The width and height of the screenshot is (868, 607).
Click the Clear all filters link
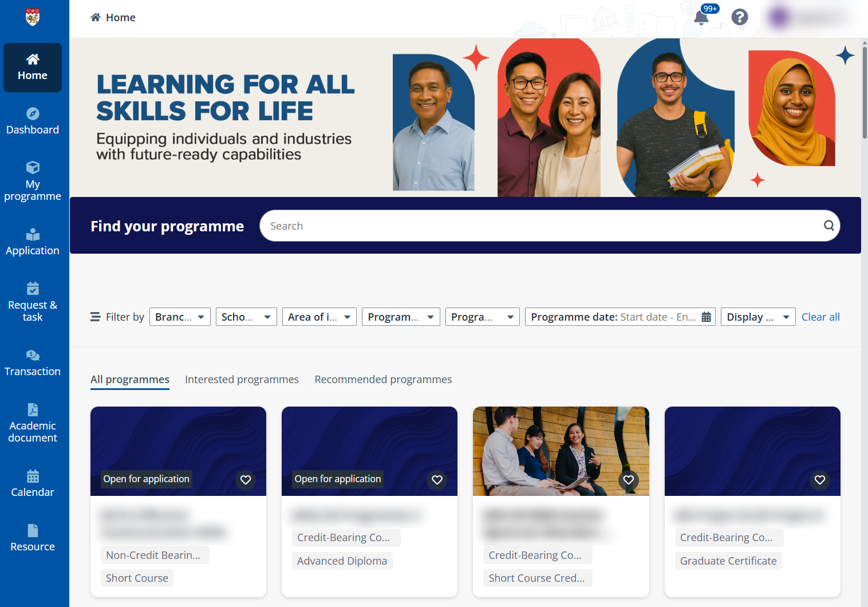[x=820, y=317]
